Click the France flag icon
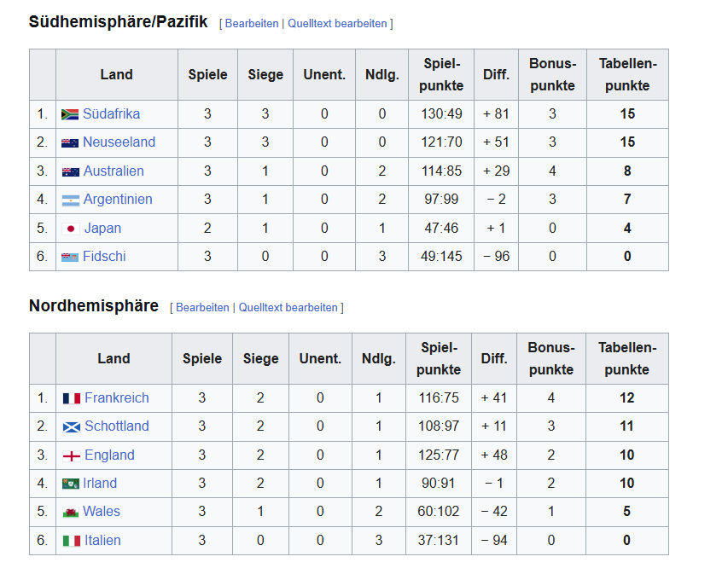This screenshot has height=574, width=728. click(72, 398)
